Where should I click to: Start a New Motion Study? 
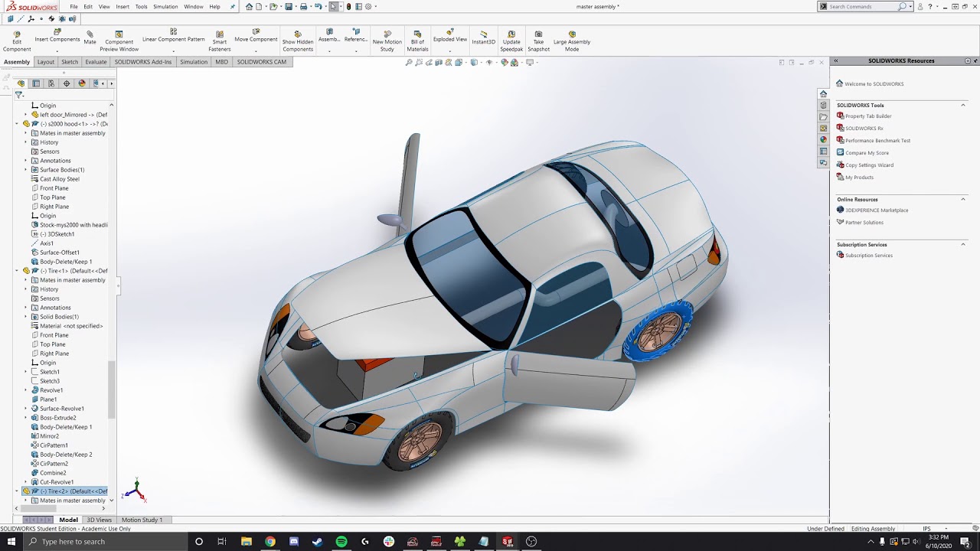pos(387,41)
